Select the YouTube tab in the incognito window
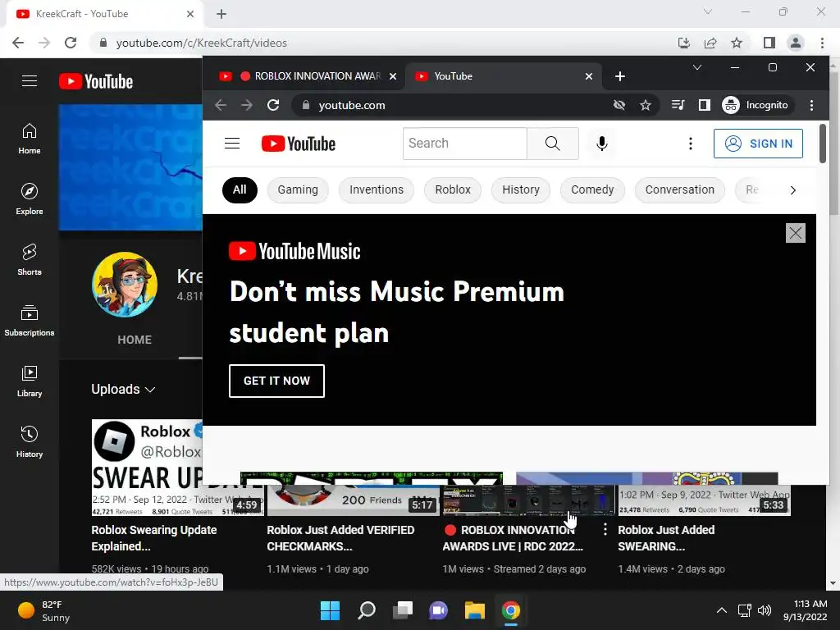 tap(504, 76)
